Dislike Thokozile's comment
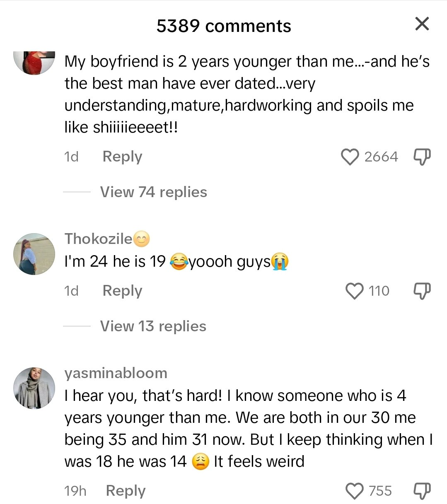The image size is (447, 504). 422,291
